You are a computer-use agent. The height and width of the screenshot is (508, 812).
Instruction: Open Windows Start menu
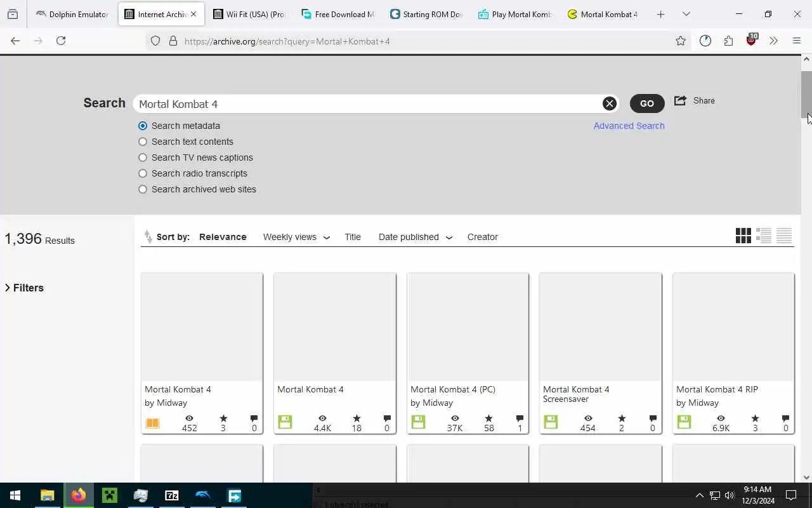(15, 495)
